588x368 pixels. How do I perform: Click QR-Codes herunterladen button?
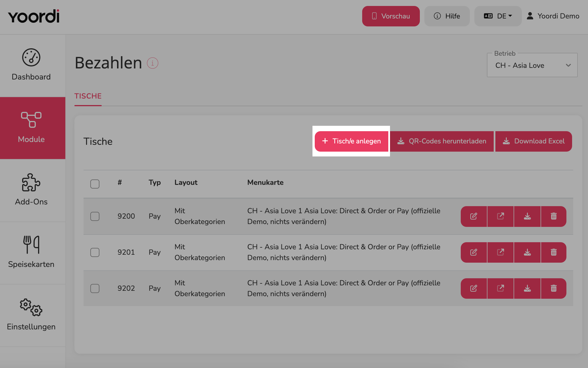(442, 141)
